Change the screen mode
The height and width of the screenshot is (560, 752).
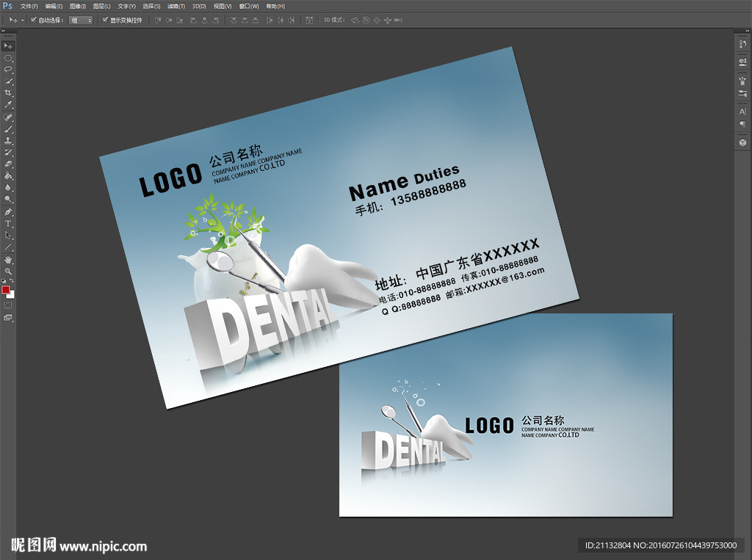coord(8,317)
